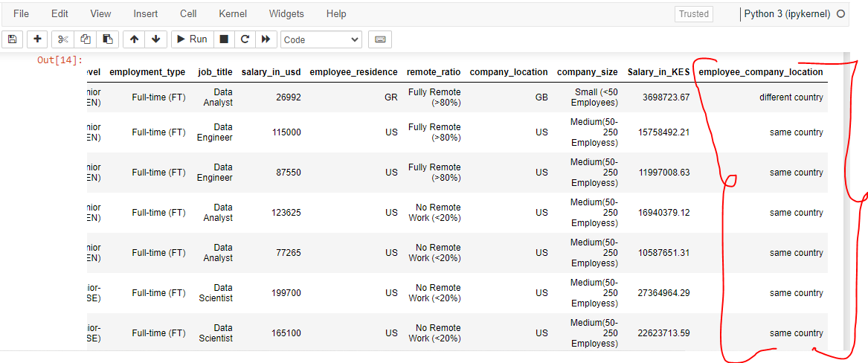Run the selected cell
The height and width of the screenshot is (363, 868).
click(x=192, y=39)
